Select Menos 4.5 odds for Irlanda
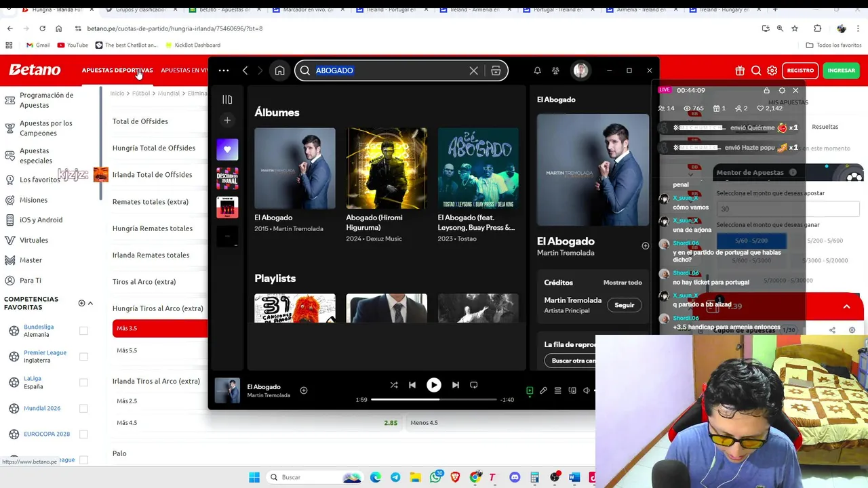Viewport: 868px width, 488px height. 500,422
